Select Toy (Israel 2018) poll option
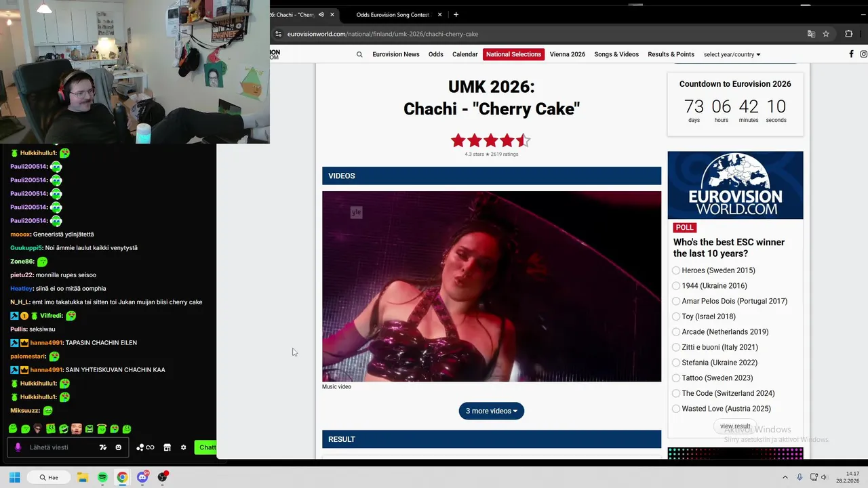This screenshot has width=868, height=488. pyautogui.click(x=676, y=317)
